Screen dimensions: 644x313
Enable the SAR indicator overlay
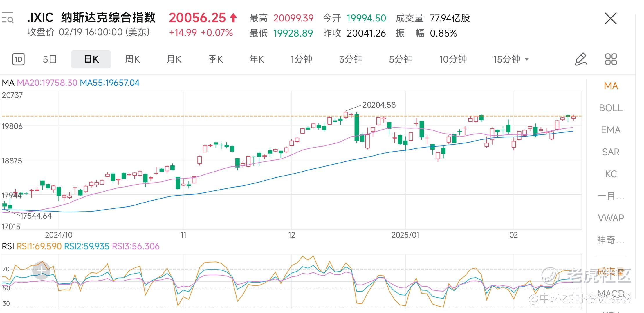coord(611,152)
